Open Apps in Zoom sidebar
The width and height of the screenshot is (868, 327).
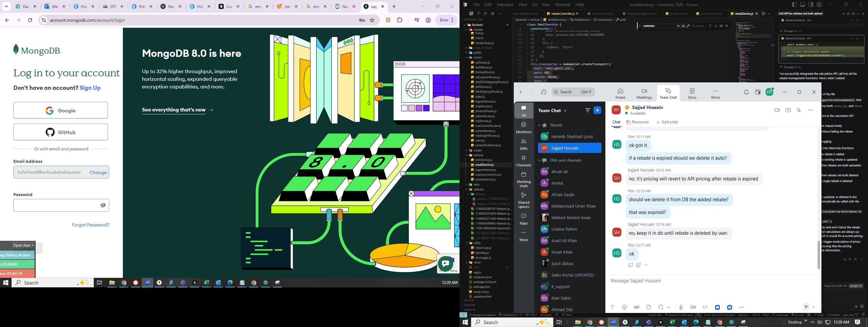[x=524, y=219]
